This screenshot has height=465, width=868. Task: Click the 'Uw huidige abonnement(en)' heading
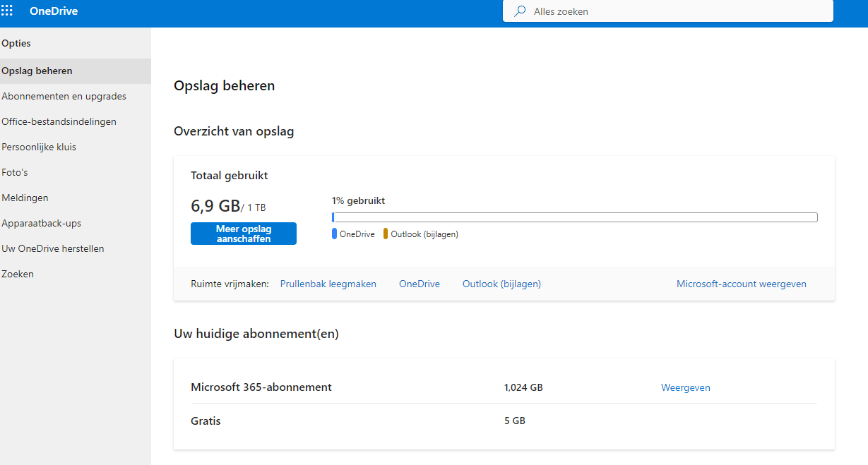256,334
